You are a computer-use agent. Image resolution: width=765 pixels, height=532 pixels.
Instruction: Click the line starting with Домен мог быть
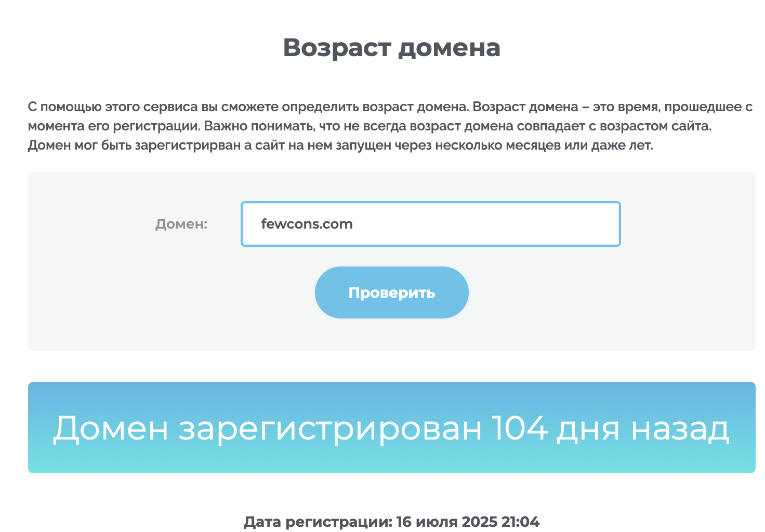coord(340,145)
